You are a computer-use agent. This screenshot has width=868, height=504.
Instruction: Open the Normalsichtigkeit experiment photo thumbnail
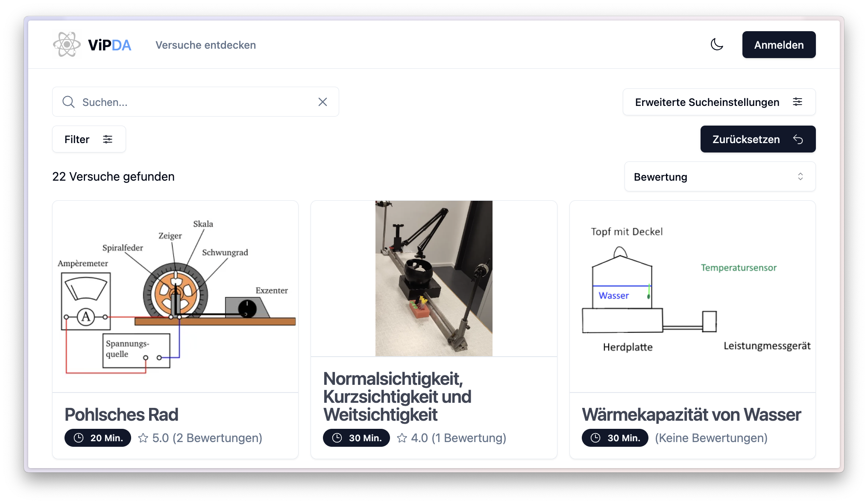click(x=434, y=278)
